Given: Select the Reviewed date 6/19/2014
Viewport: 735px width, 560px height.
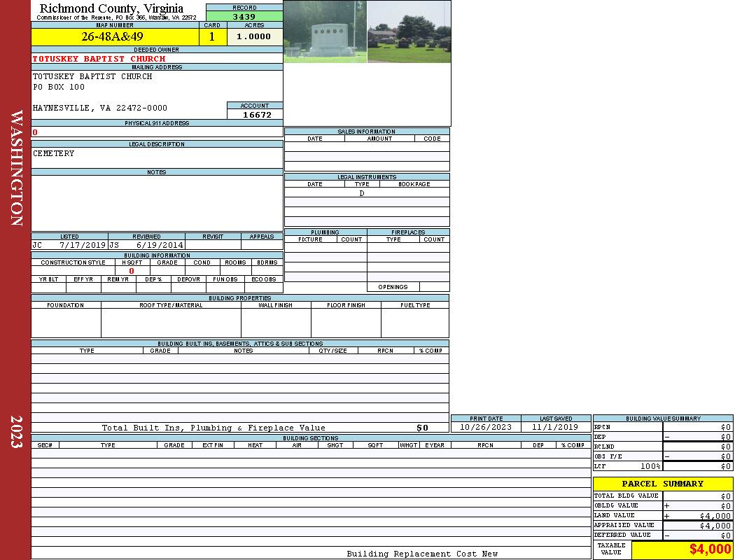Looking at the screenshot, I should [159, 246].
